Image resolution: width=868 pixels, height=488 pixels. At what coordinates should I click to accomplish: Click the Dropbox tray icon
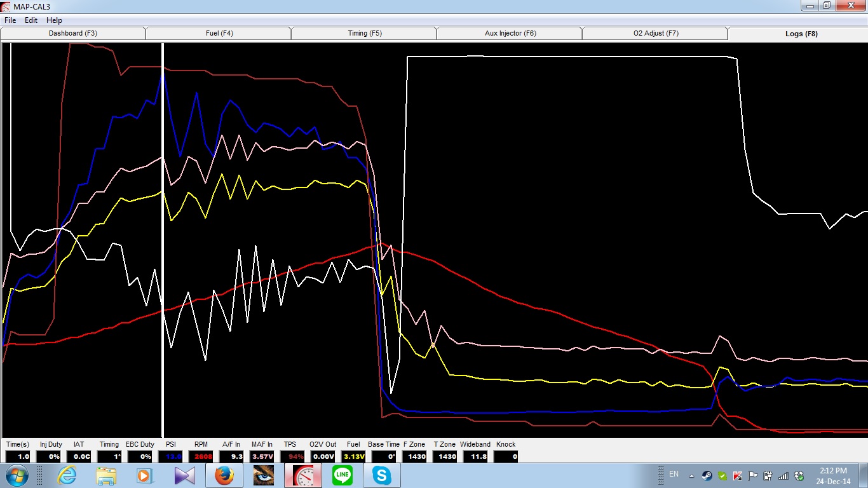pyautogui.click(x=799, y=475)
